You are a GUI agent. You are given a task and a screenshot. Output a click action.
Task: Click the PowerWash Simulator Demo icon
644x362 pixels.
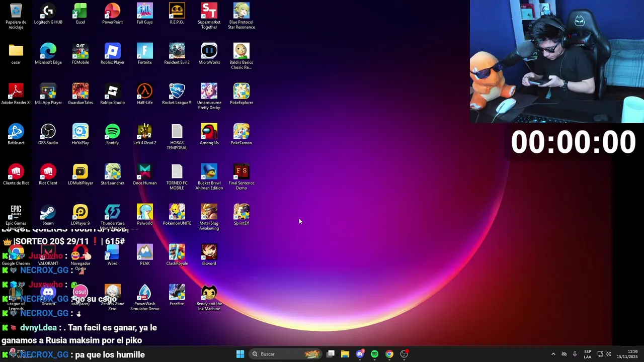point(145,298)
